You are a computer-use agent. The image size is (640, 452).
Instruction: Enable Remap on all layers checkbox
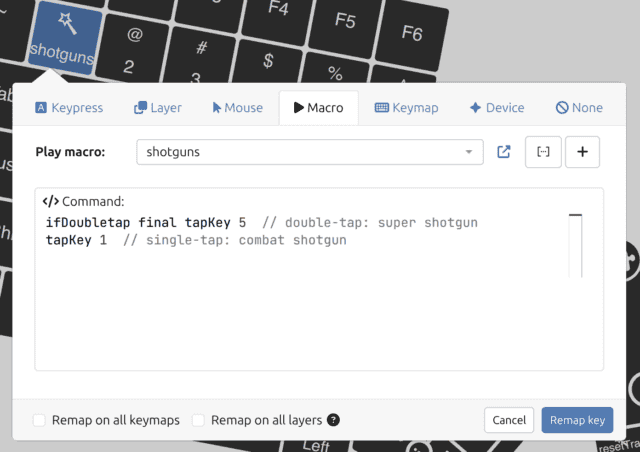click(199, 421)
